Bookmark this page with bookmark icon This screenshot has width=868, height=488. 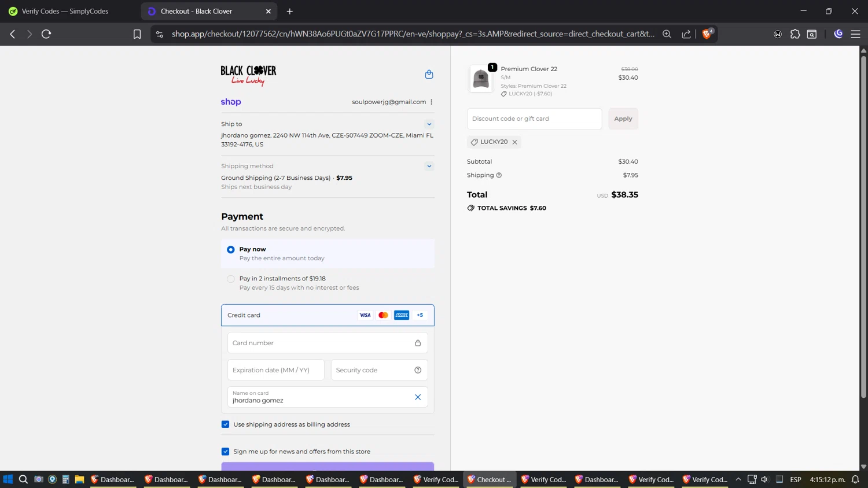pyautogui.click(x=137, y=34)
